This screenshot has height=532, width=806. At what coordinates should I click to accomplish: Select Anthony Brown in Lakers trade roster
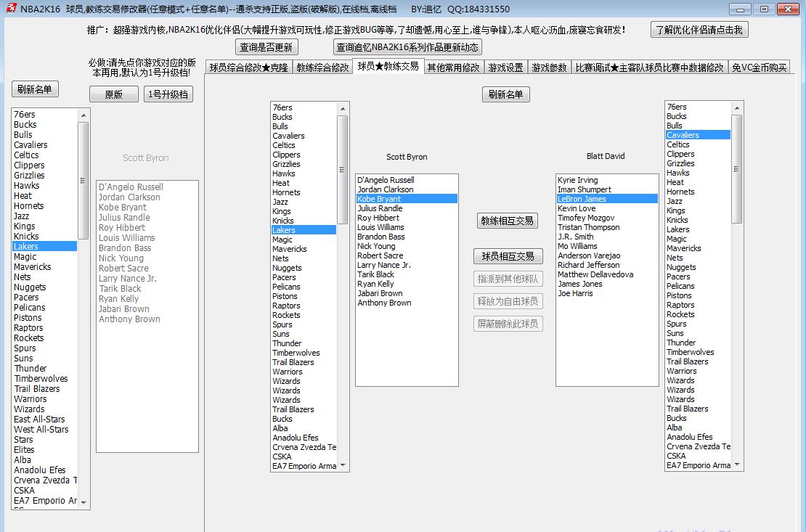click(x=407, y=303)
